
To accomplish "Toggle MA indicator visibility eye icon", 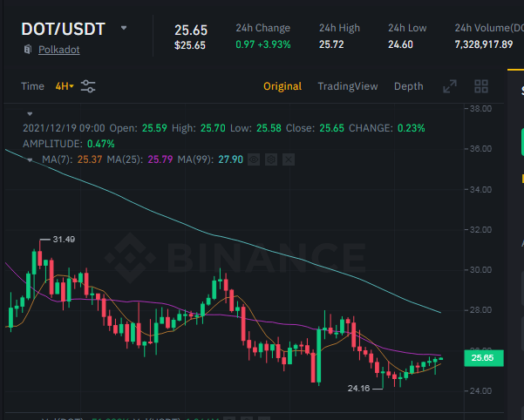I will click(x=254, y=159).
